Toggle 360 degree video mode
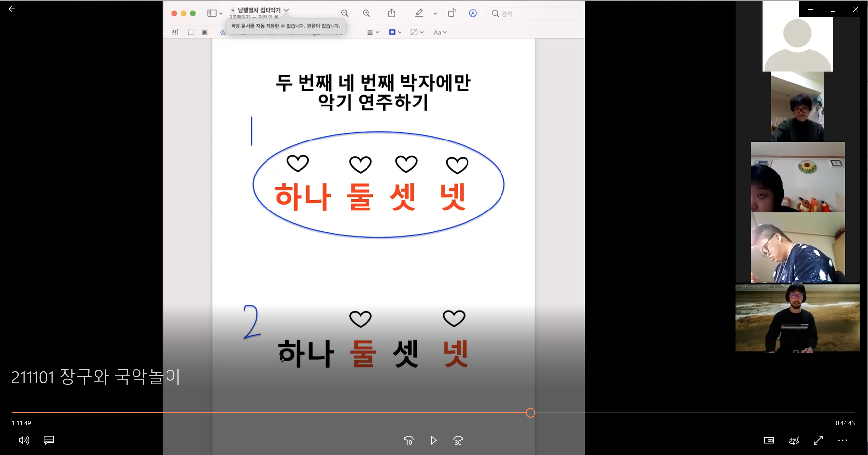The height and width of the screenshot is (455, 868). click(793, 440)
